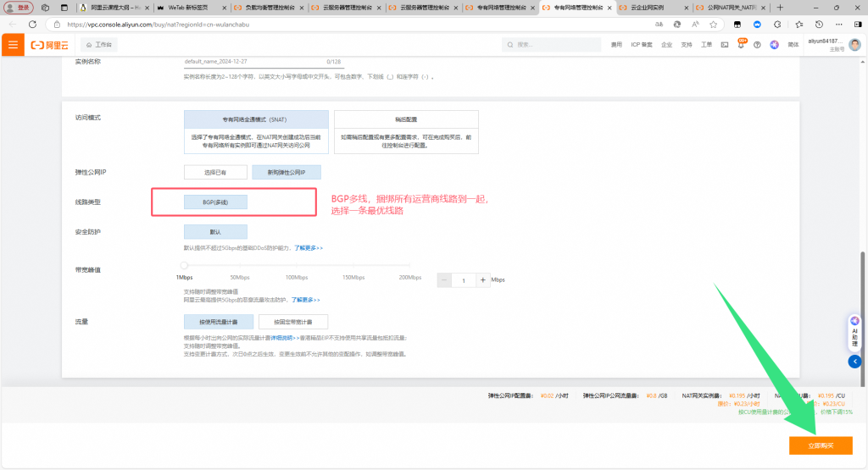Open the help question mark icon

757,44
